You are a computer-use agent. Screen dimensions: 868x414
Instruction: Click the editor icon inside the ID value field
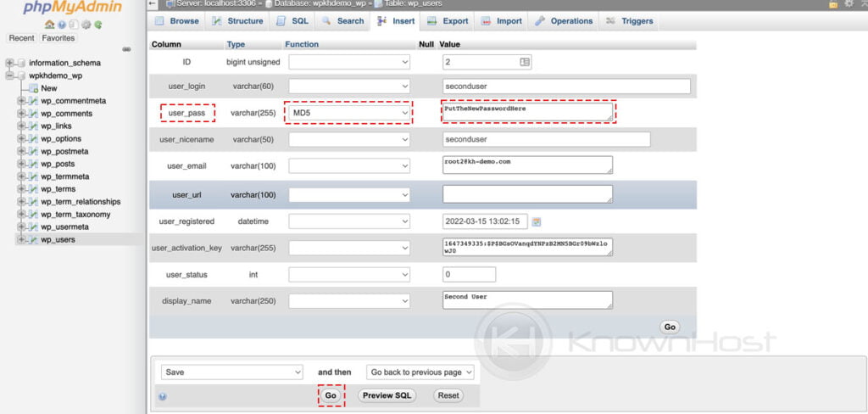click(x=524, y=62)
